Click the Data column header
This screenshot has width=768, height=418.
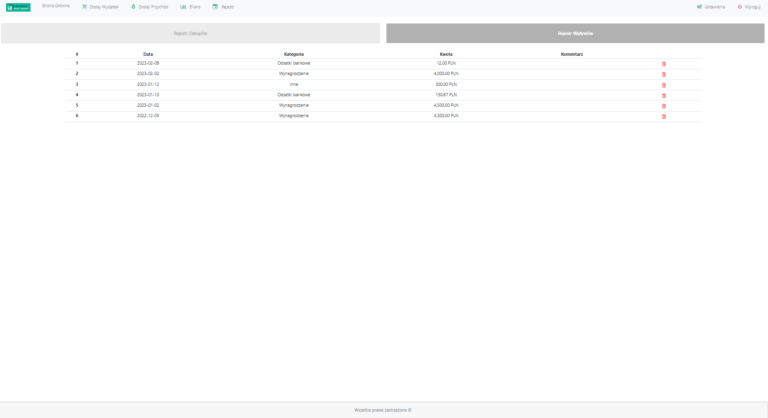pos(148,54)
